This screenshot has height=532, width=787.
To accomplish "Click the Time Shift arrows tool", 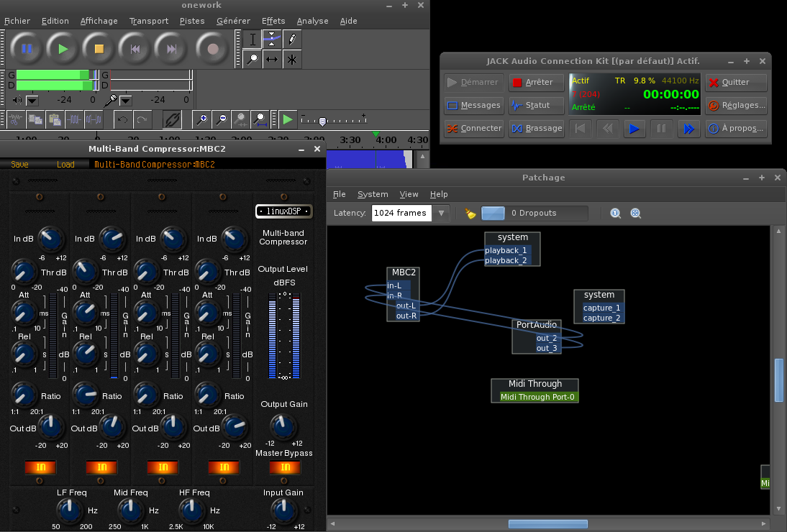I will (272, 59).
